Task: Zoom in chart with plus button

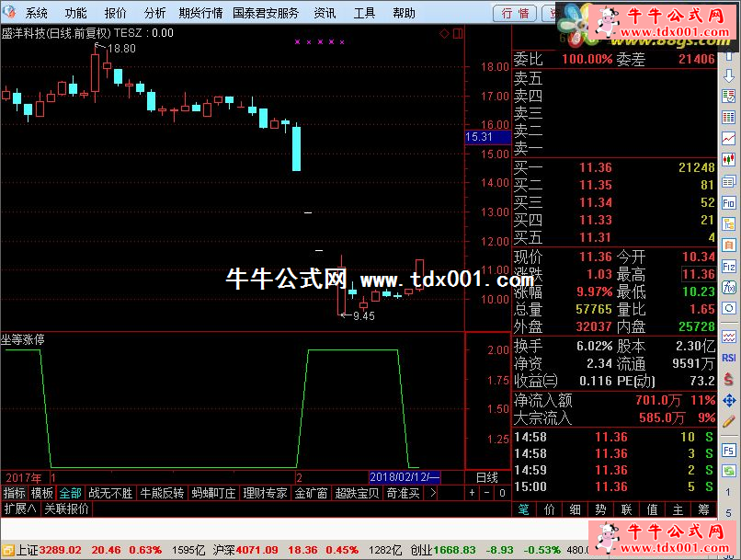Action: coord(473,493)
